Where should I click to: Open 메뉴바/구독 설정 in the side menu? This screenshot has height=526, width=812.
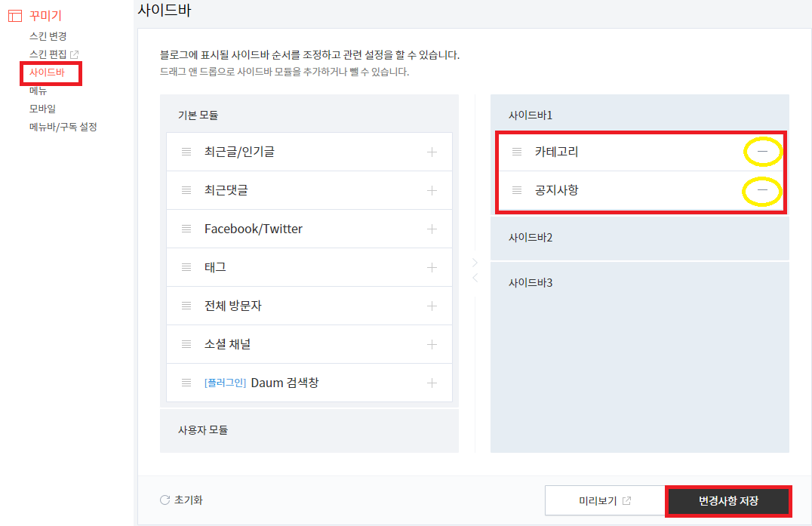coord(63,127)
